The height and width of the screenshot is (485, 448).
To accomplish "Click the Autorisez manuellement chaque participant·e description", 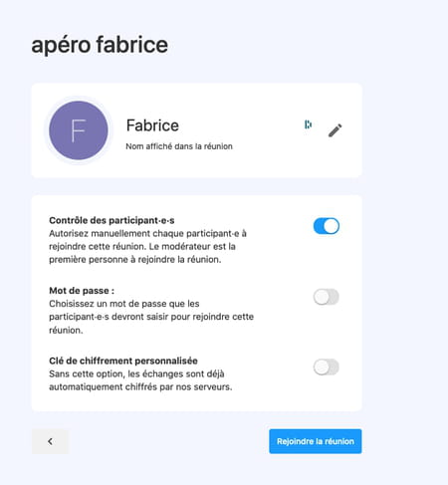I will (147, 247).
